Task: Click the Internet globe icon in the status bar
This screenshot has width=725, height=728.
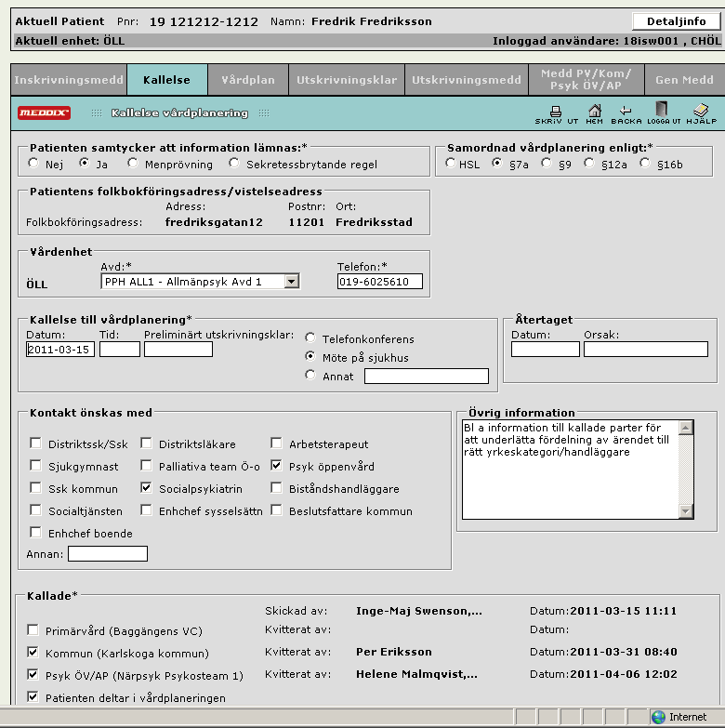Action: coord(658,717)
